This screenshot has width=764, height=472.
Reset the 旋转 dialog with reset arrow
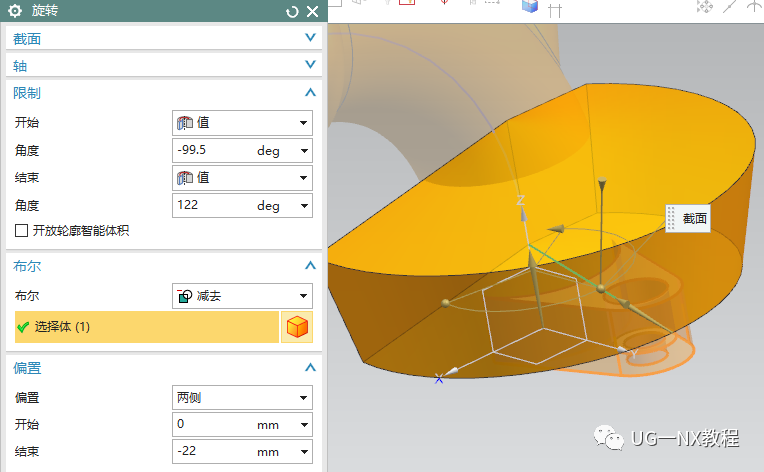pyautogui.click(x=292, y=12)
